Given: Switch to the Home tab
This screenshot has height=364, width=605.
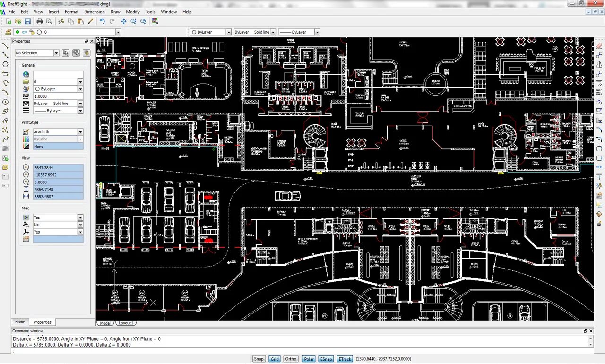Looking at the screenshot, I should tap(20, 322).
